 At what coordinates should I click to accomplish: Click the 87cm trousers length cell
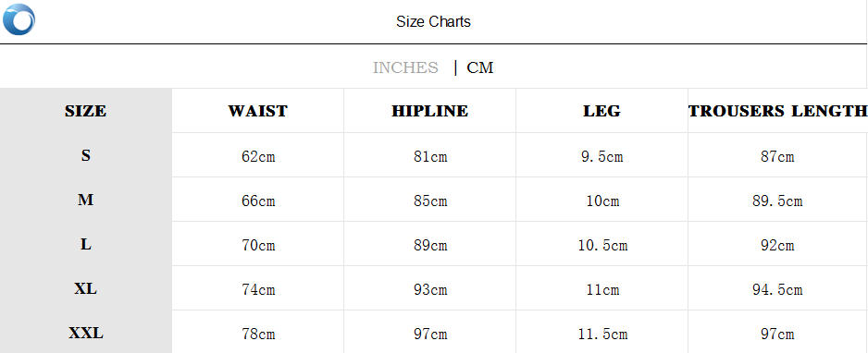(777, 156)
